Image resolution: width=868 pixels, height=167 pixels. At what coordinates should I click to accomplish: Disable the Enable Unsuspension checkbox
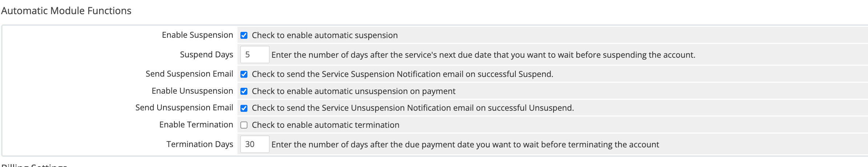244,91
